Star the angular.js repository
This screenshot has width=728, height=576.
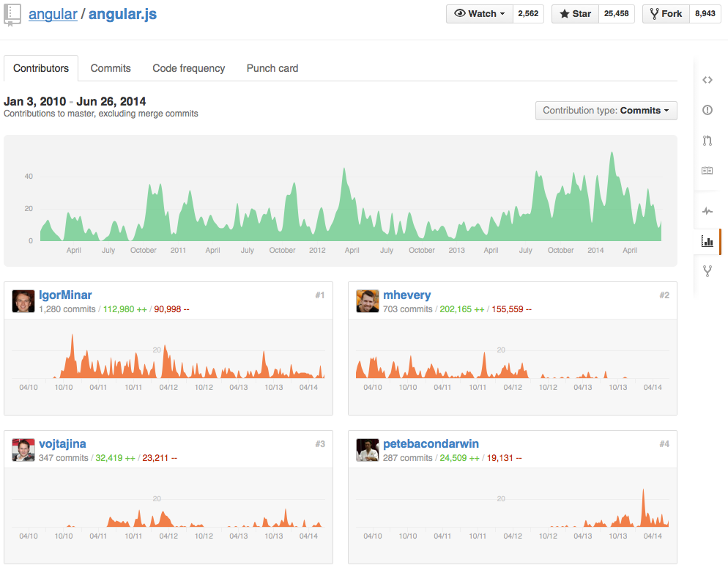tap(575, 14)
